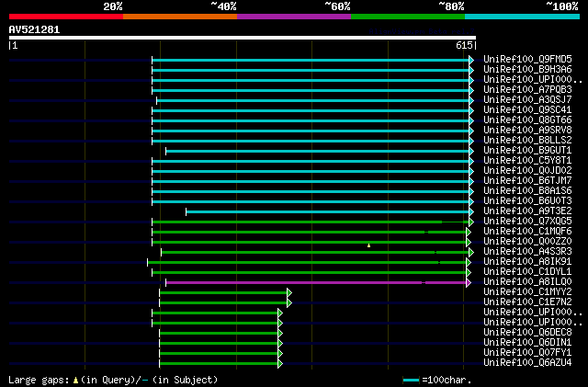Click the UniRef100_Q9FMD5 hit label
This screenshot has width=588, height=387.
click(527, 60)
